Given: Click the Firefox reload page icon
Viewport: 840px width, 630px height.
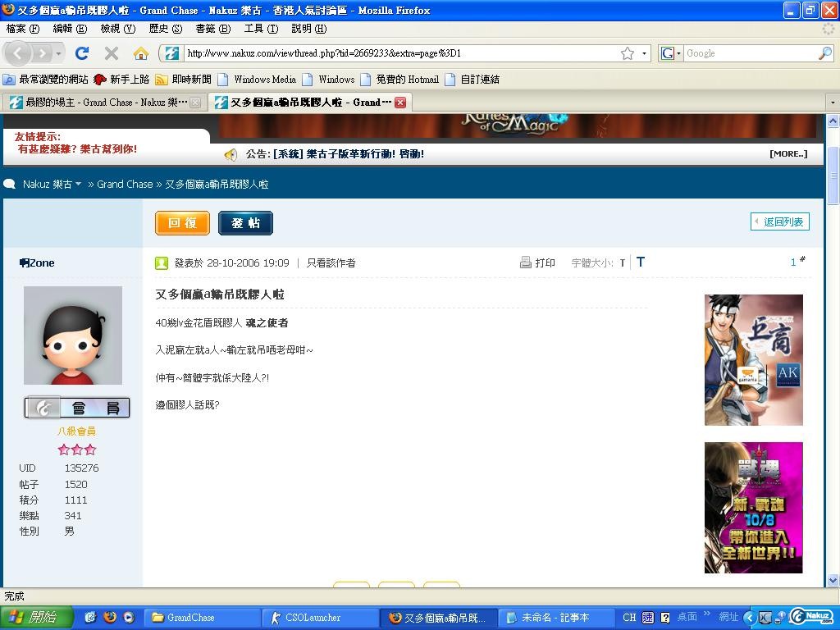Looking at the screenshot, I should pyautogui.click(x=81, y=53).
